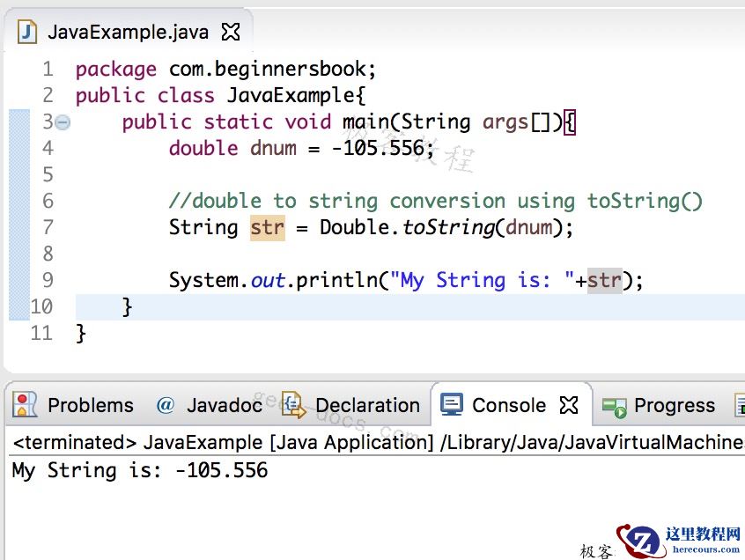Image resolution: width=745 pixels, height=560 pixels.
Task: Click the Declaration view icon
Action: pyautogui.click(x=291, y=405)
